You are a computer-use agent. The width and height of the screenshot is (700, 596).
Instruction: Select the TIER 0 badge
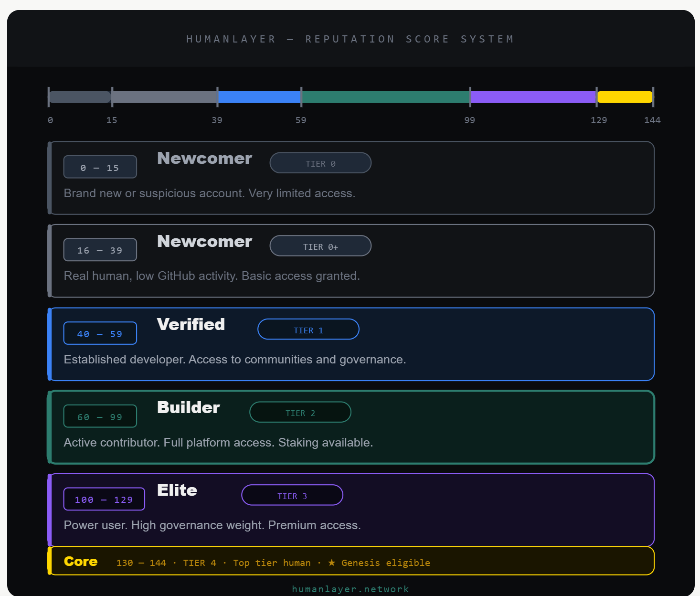pos(320,163)
